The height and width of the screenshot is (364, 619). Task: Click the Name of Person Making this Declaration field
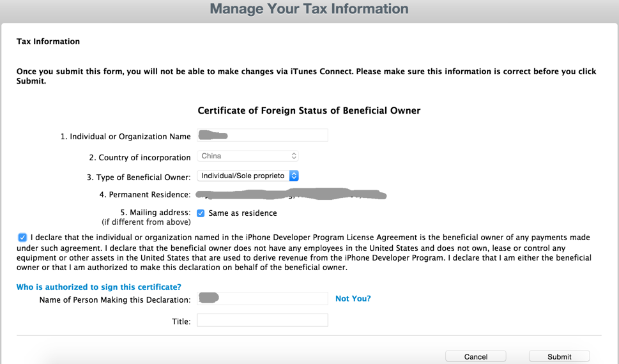262,298
